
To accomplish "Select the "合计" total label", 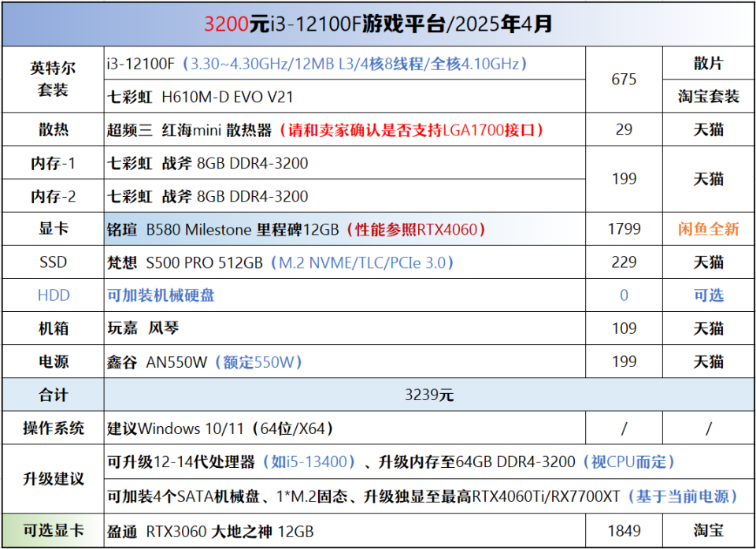I will pyautogui.click(x=53, y=395).
